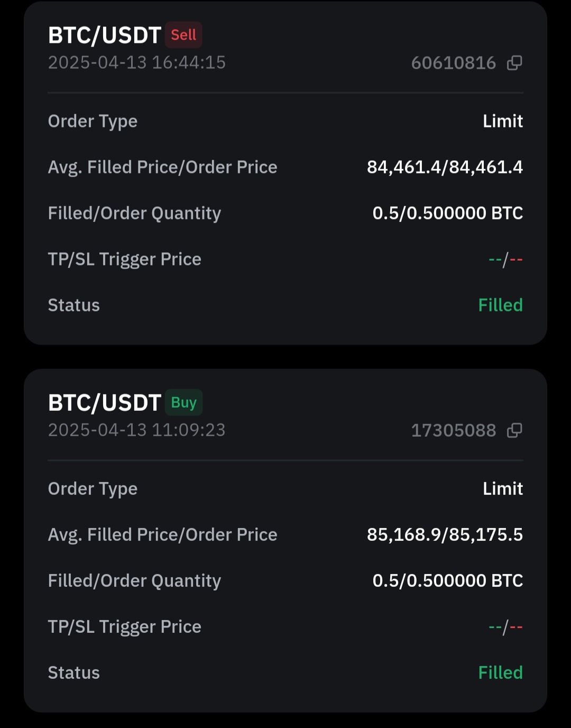Tap the Sell order's 0.5/0.500000 BTC quantity
Screen dimensions: 571x728
pyautogui.click(x=447, y=213)
